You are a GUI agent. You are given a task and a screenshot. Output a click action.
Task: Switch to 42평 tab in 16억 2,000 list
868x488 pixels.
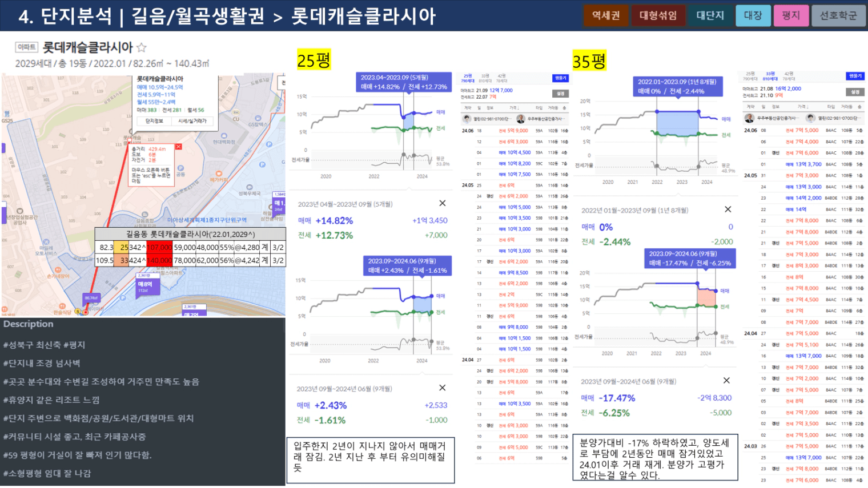point(789,76)
